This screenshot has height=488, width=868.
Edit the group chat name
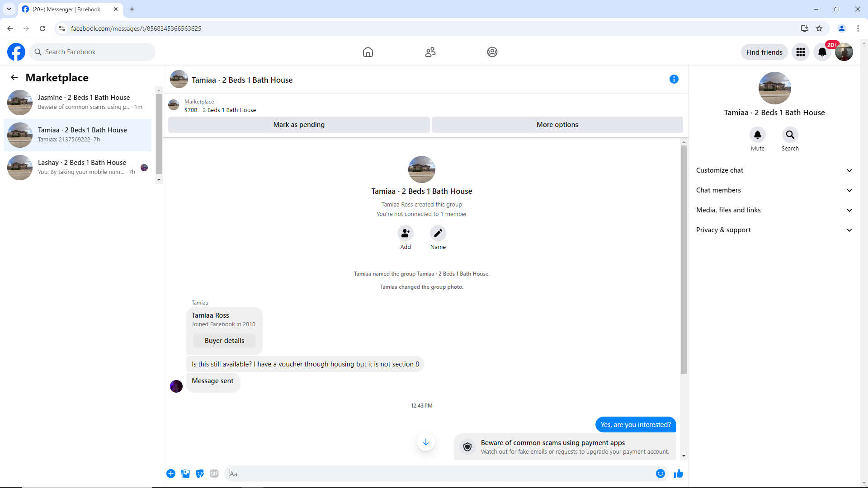[438, 233]
